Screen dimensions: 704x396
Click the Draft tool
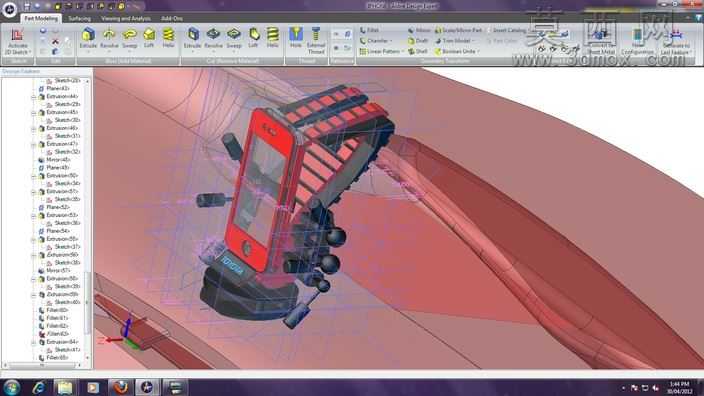pos(418,41)
